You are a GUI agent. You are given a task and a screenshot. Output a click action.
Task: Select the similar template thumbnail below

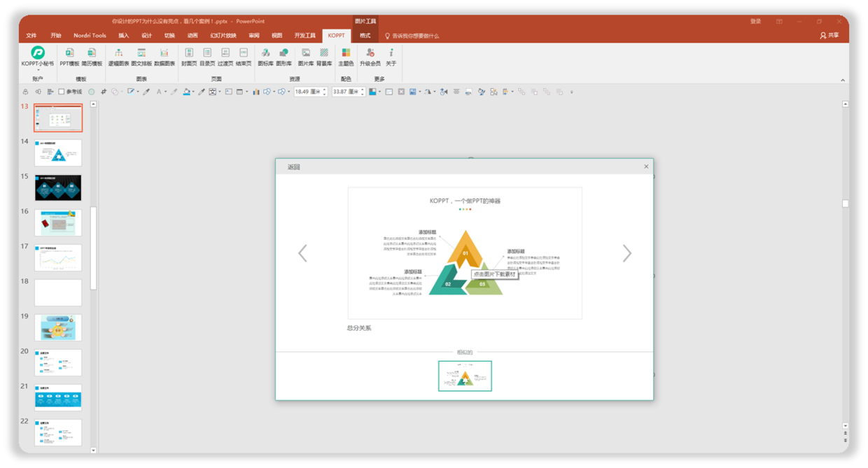465,376
